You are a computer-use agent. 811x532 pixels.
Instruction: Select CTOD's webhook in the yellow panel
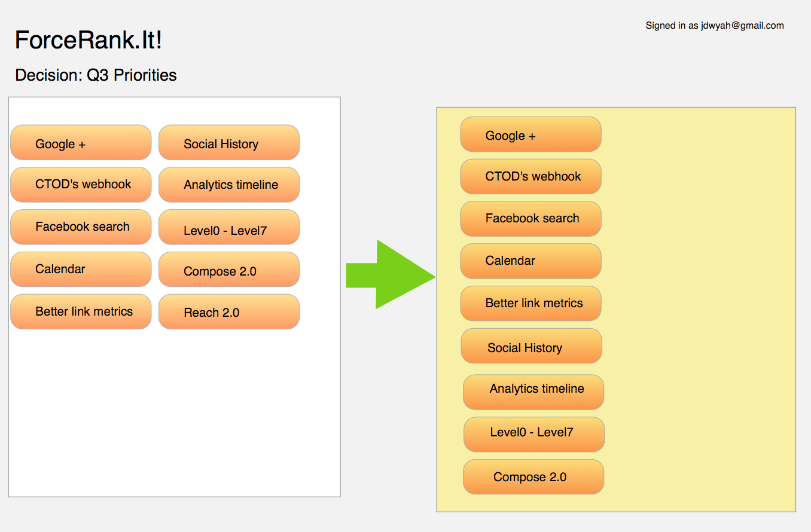(530, 176)
